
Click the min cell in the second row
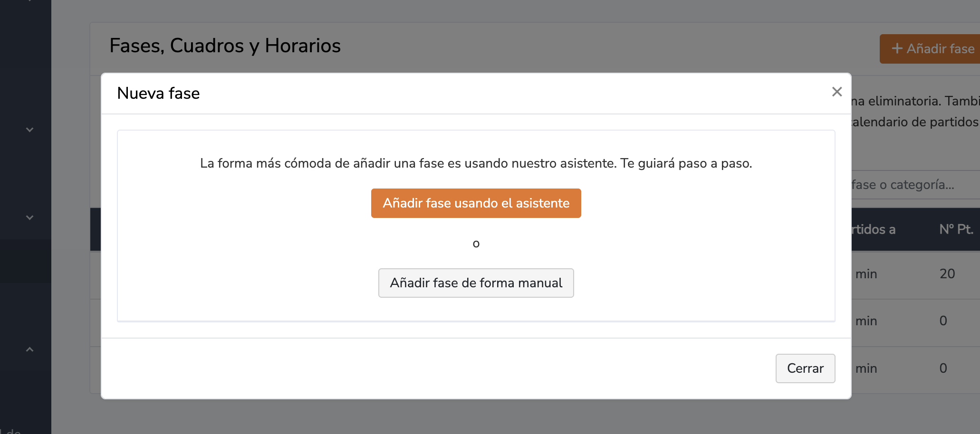pyautogui.click(x=866, y=321)
